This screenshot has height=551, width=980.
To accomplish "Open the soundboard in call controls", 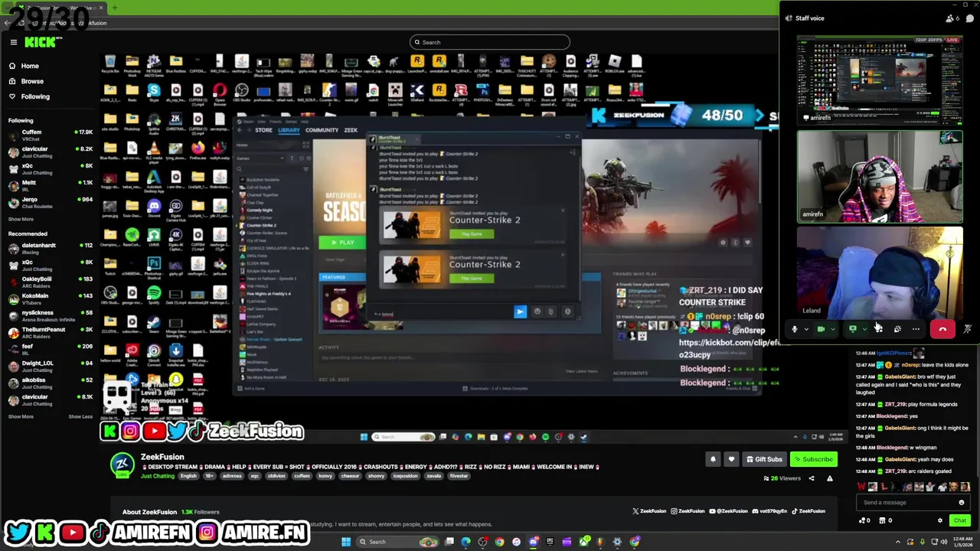I will pyautogui.click(x=897, y=329).
